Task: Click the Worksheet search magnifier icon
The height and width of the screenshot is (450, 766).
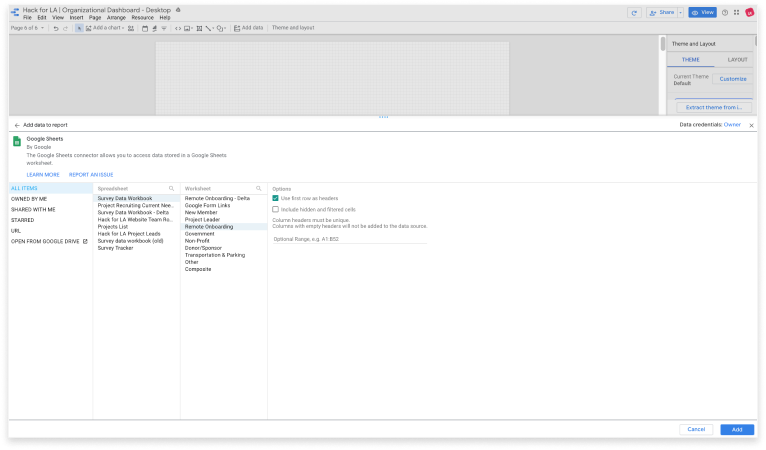Action: click(x=258, y=188)
